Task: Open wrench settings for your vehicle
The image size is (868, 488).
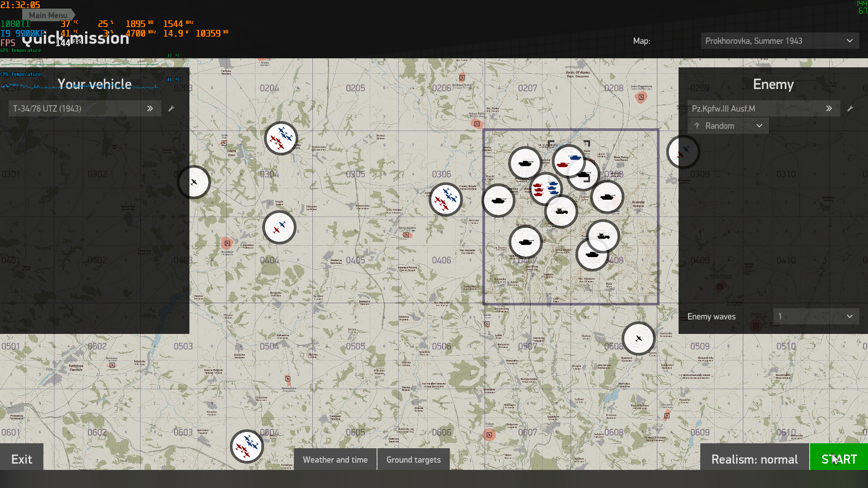Action: pyautogui.click(x=171, y=108)
